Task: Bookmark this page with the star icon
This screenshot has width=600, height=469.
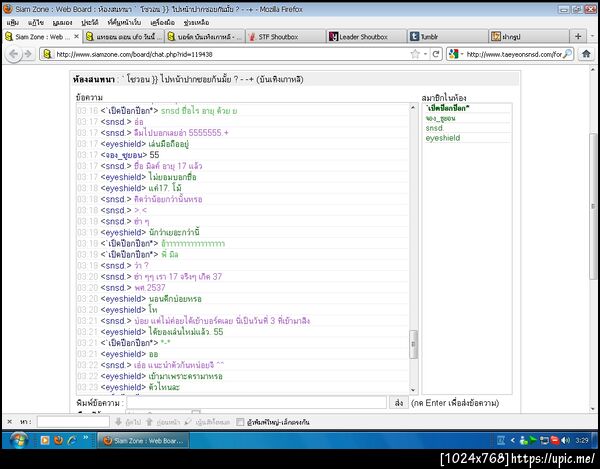Action: point(415,54)
